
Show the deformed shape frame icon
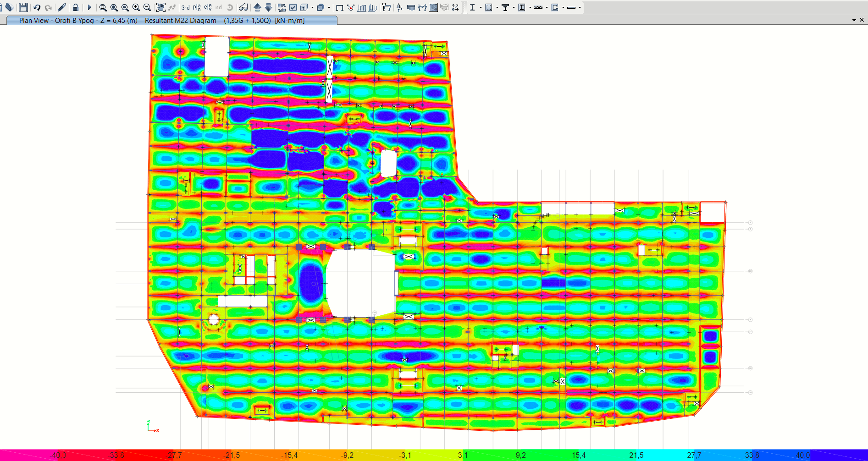coord(387,7)
